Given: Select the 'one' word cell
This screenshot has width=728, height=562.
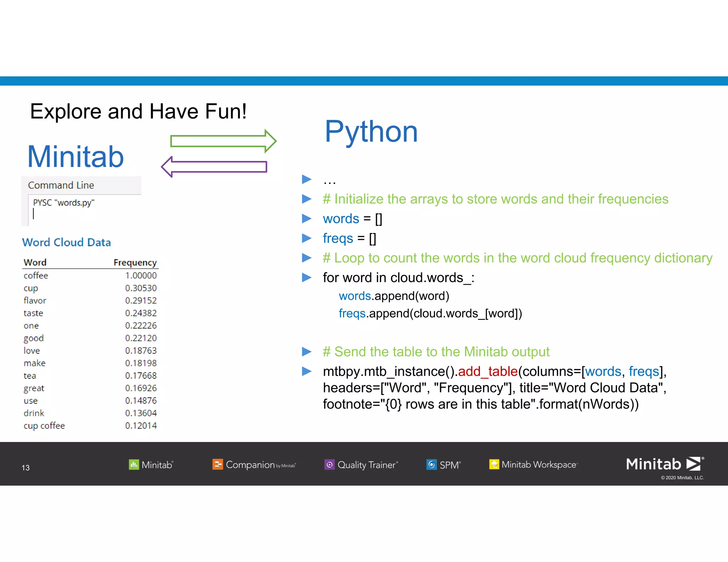Looking at the screenshot, I should tap(31, 326).
